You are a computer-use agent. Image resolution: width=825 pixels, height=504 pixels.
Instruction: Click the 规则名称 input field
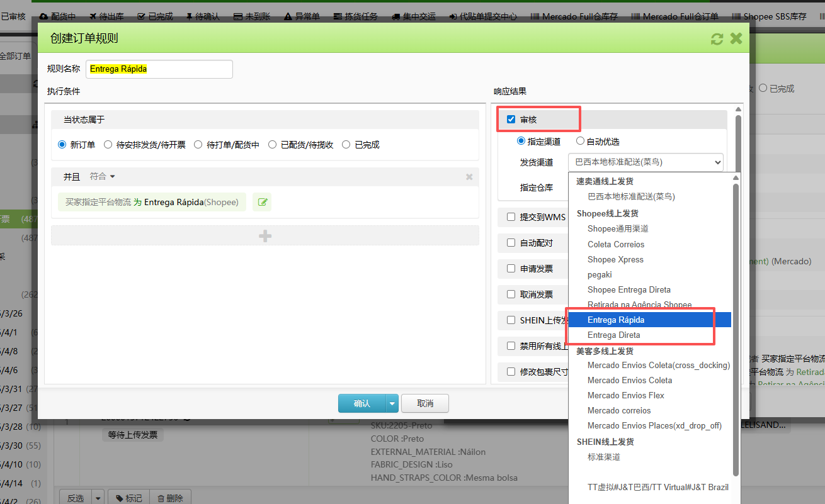(x=159, y=69)
